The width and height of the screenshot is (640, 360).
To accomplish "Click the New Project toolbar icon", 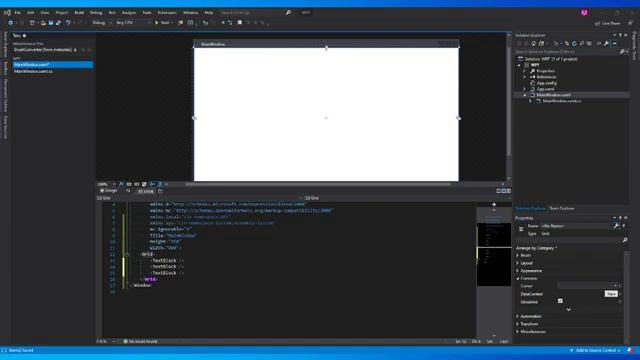I will click(x=32, y=23).
